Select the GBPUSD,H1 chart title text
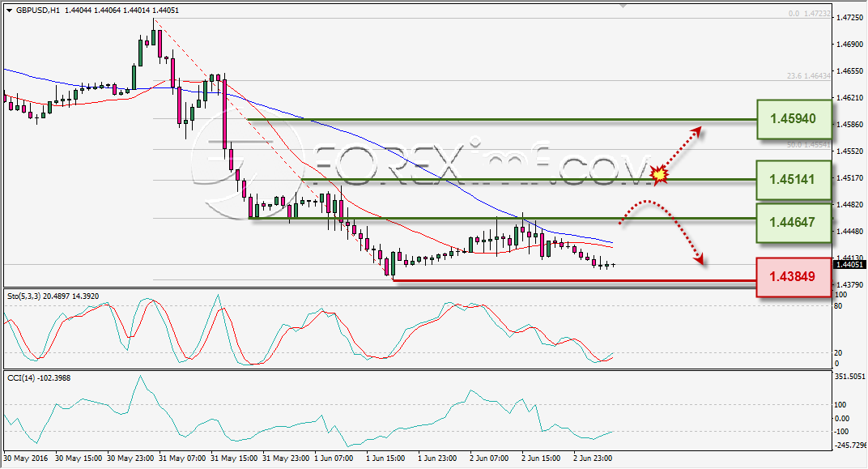Image resolution: width=868 pixels, height=469 pixels. (x=38, y=11)
